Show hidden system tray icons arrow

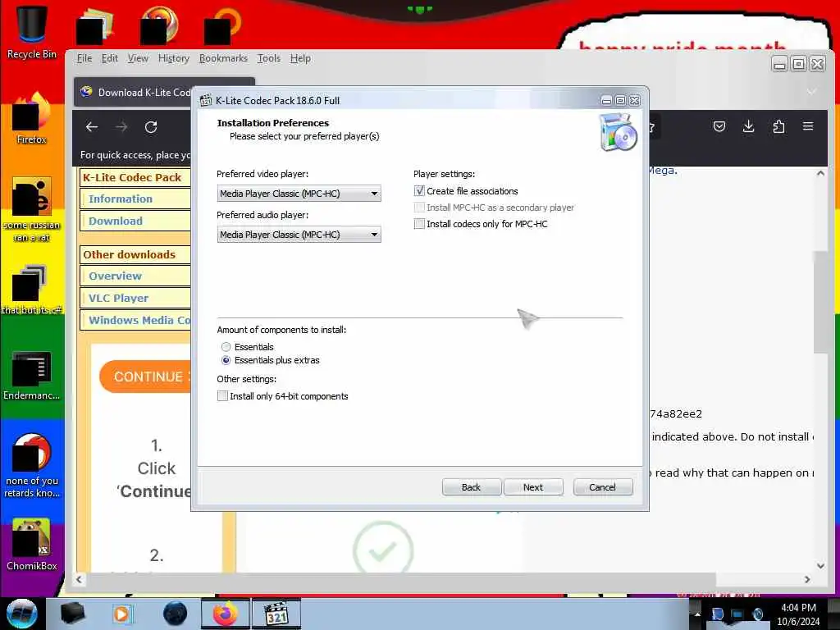tap(697, 614)
